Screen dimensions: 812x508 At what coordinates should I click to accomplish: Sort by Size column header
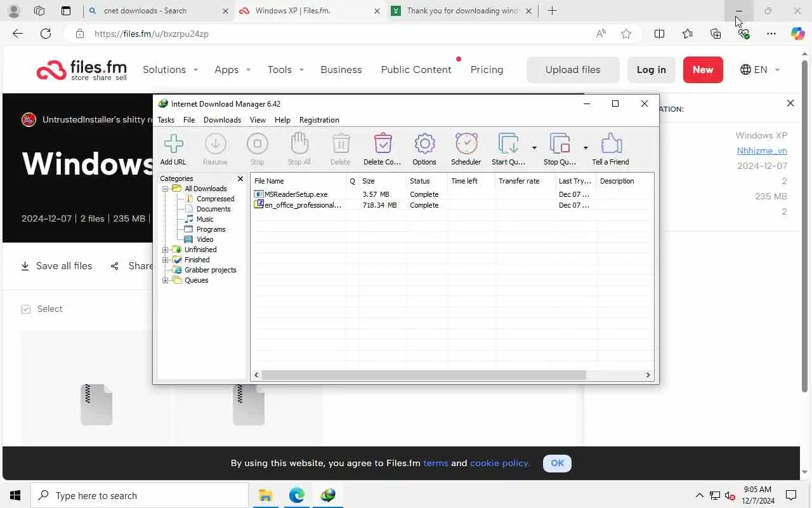[382, 181]
